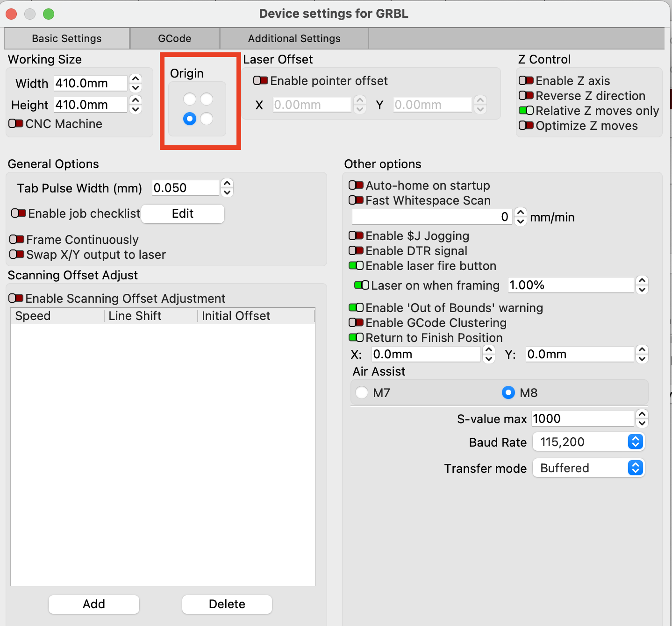This screenshot has width=672, height=626.
Task: Click the Width input field
Action: pyautogui.click(x=91, y=83)
